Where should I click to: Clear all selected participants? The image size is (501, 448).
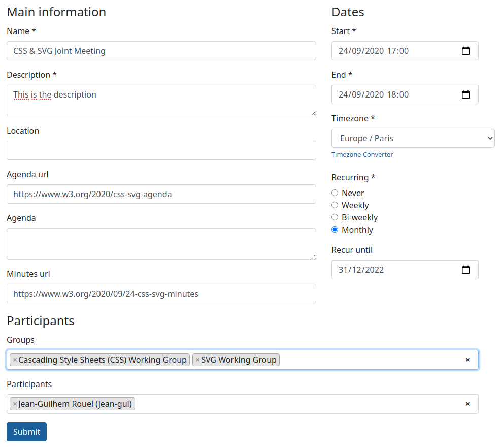[467, 404]
